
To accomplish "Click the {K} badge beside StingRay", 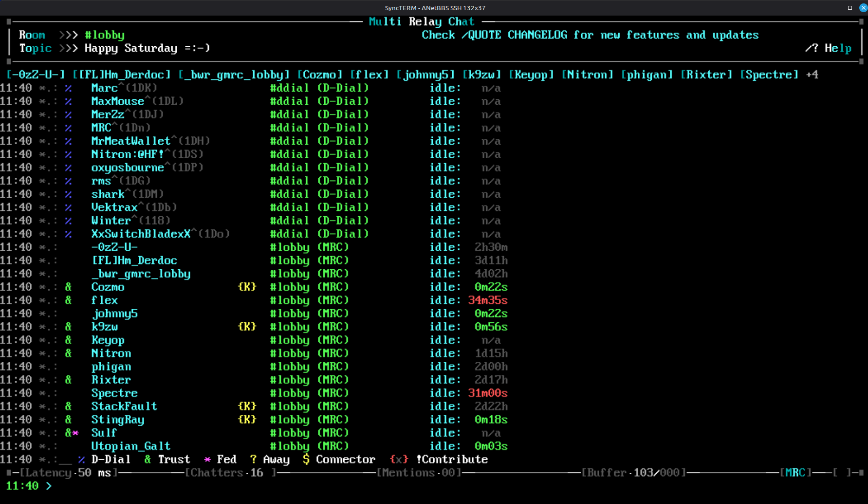I will (247, 419).
